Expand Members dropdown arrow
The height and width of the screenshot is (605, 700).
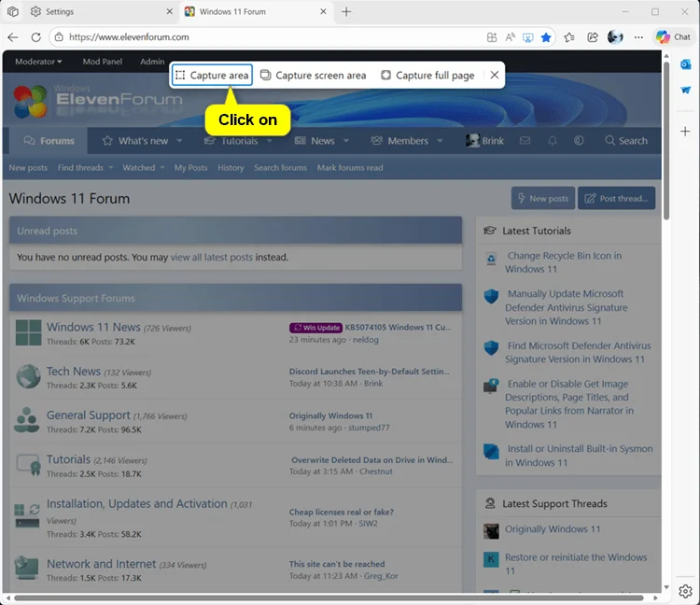point(440,141)
